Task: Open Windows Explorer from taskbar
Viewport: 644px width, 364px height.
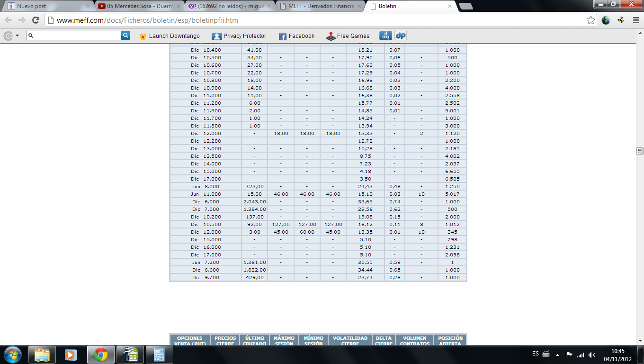Action: (42, 355)
